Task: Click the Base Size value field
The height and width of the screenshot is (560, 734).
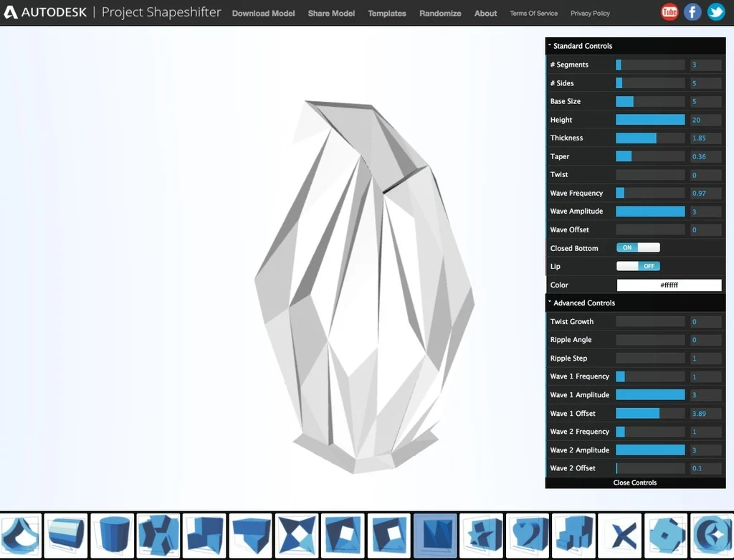Action: [706, 101]
